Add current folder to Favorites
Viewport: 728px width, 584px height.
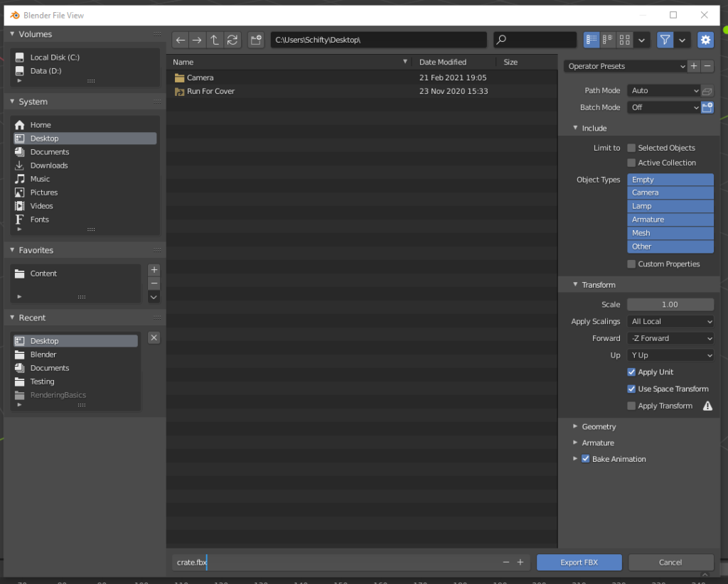(x=154, y=270)
